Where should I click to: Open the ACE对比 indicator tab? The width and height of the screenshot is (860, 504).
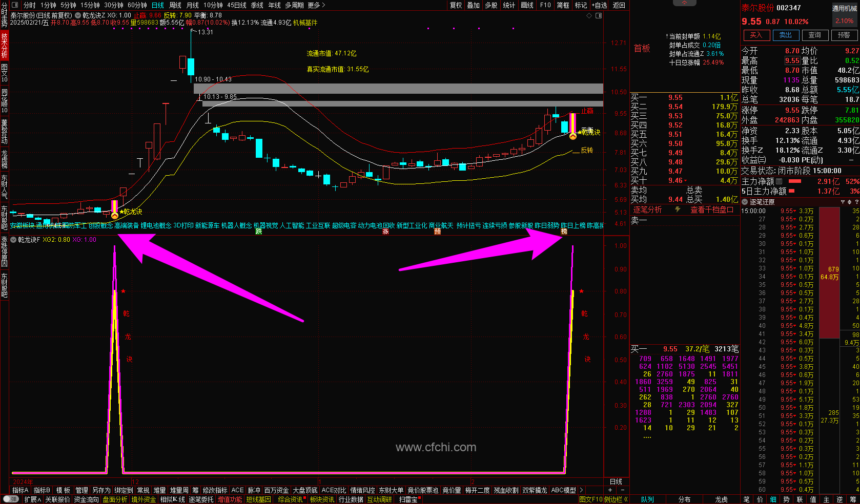[334, 490]
